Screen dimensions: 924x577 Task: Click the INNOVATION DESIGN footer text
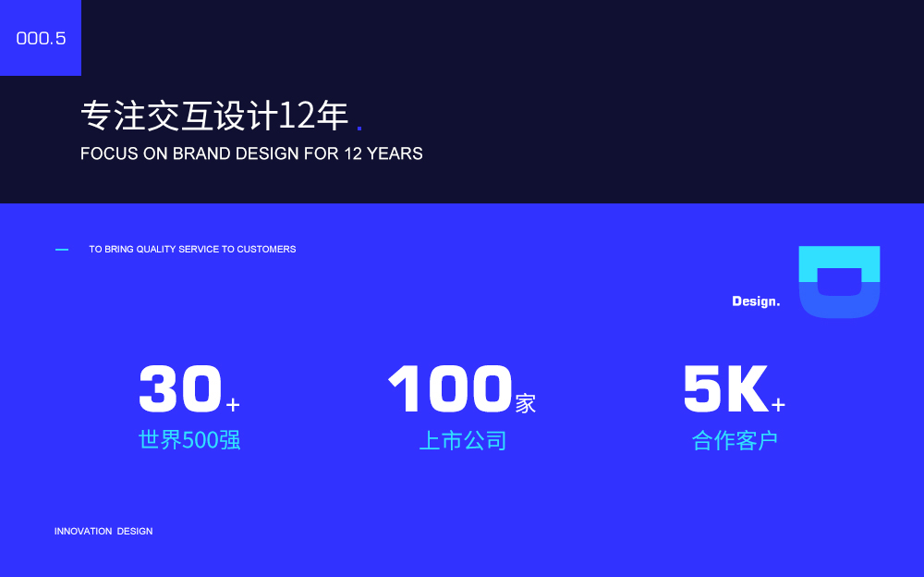tap(103, 532)
